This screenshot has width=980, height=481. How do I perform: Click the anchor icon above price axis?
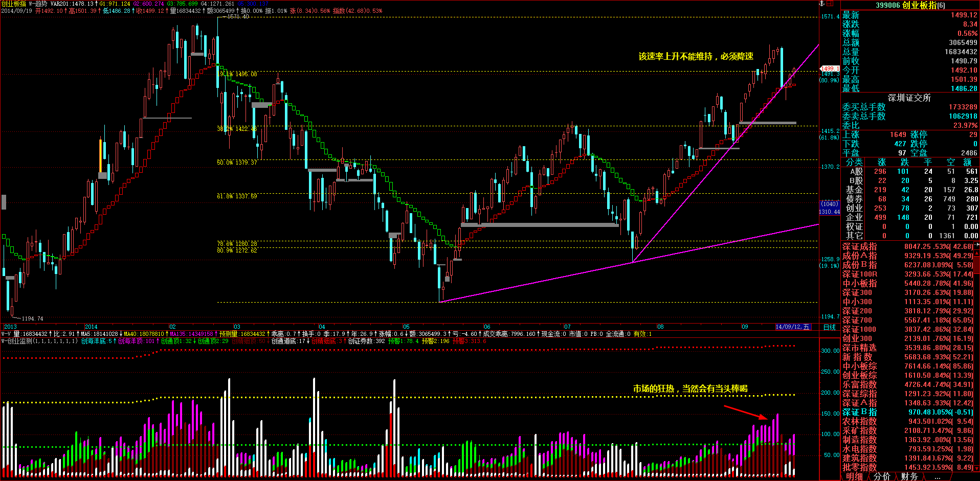pyautogui.click(x=822, y=4)
